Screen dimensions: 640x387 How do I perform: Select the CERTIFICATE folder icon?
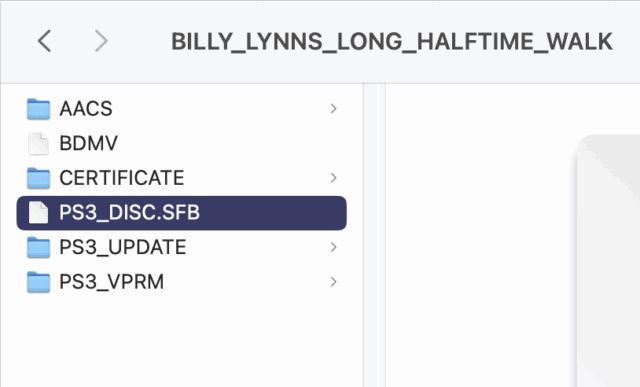pos(38,178)
